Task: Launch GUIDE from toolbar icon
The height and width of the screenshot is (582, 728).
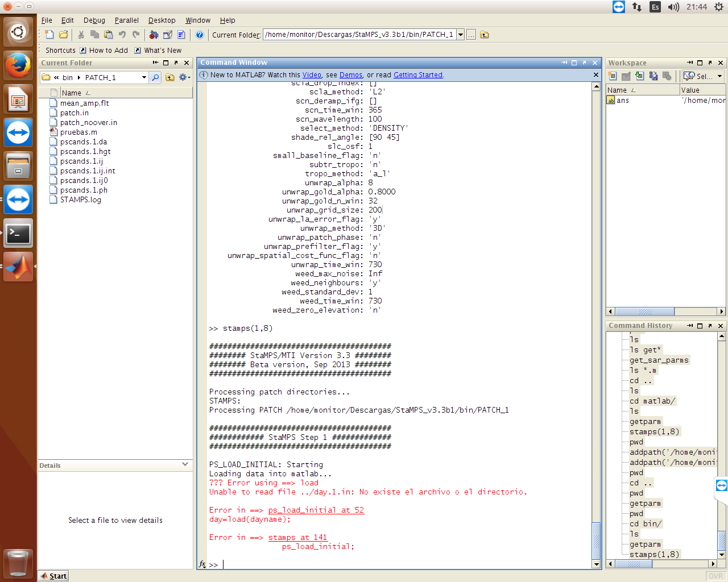Action: pos(168,35)
